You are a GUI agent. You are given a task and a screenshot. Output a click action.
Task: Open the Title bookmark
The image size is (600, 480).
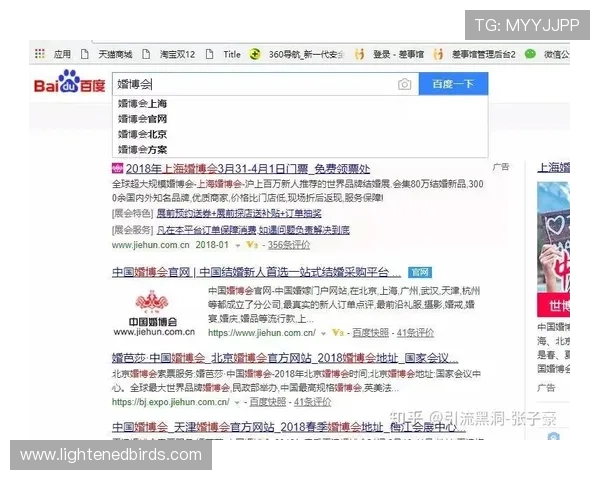coord(232,54)
